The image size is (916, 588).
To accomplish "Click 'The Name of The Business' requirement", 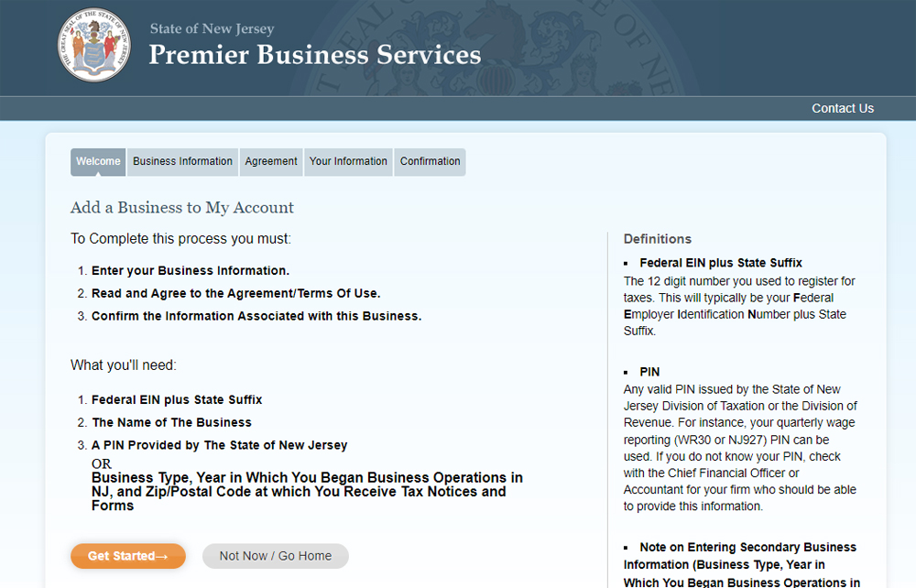I will 172,423.
